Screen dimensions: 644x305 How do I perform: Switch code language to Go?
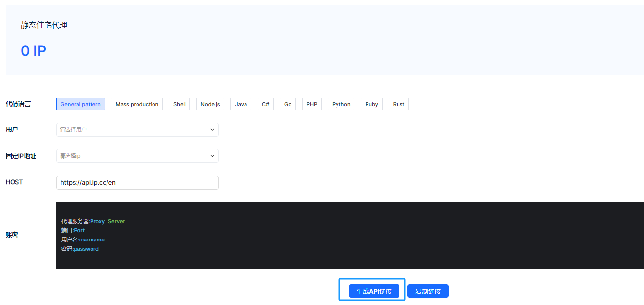[x=288, y=104]
